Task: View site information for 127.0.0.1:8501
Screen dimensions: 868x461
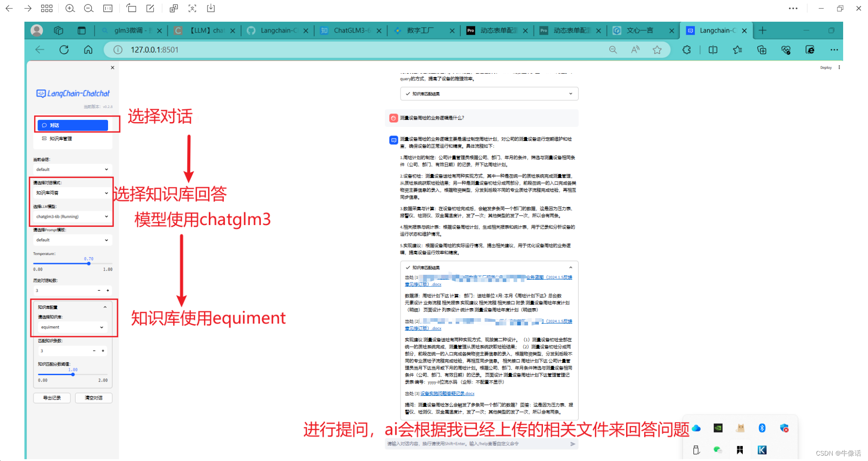Action: (x=118, y=50)
